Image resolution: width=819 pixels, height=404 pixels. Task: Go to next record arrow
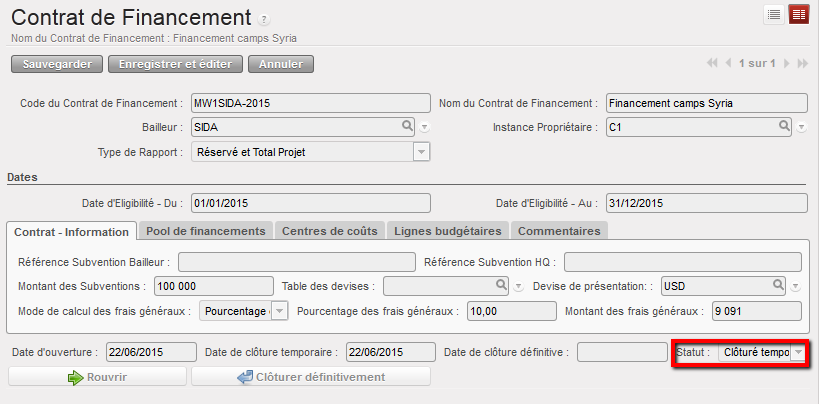[786, 64]
